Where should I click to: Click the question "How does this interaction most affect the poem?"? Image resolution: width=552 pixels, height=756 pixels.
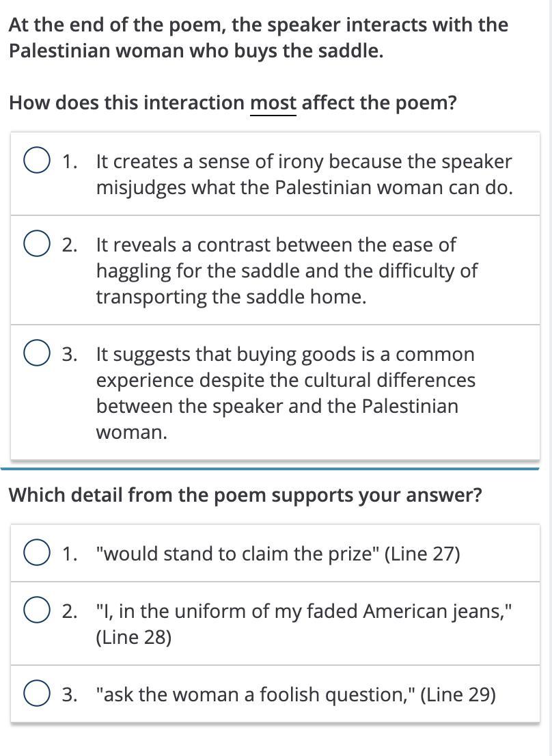[x=232, y=103]
